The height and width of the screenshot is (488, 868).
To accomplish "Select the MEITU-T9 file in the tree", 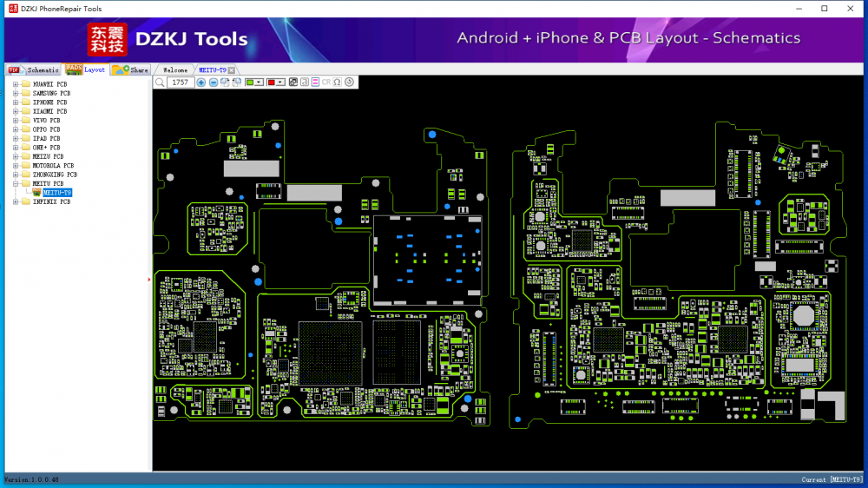I will tap(57, 193).
